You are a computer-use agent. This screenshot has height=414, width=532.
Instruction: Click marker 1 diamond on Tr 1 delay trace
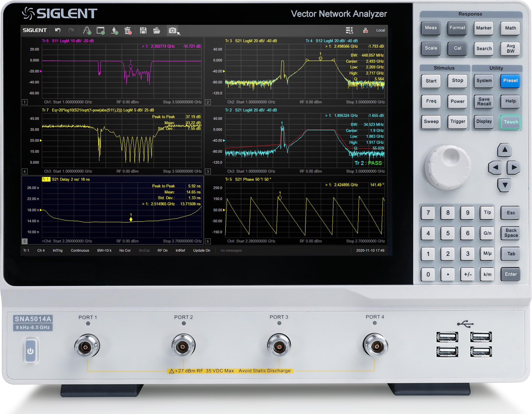pyautogui.click(x=131, y=220)
